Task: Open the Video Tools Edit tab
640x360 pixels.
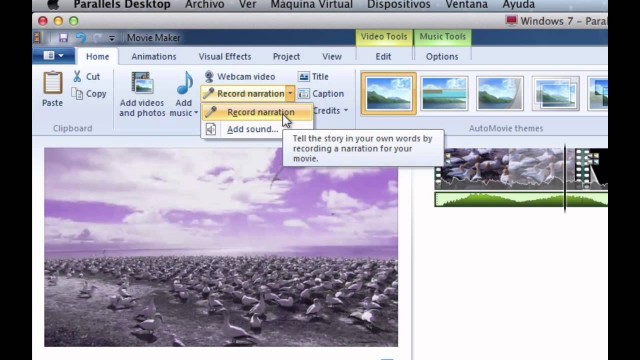Action: [x=383, y=56]
